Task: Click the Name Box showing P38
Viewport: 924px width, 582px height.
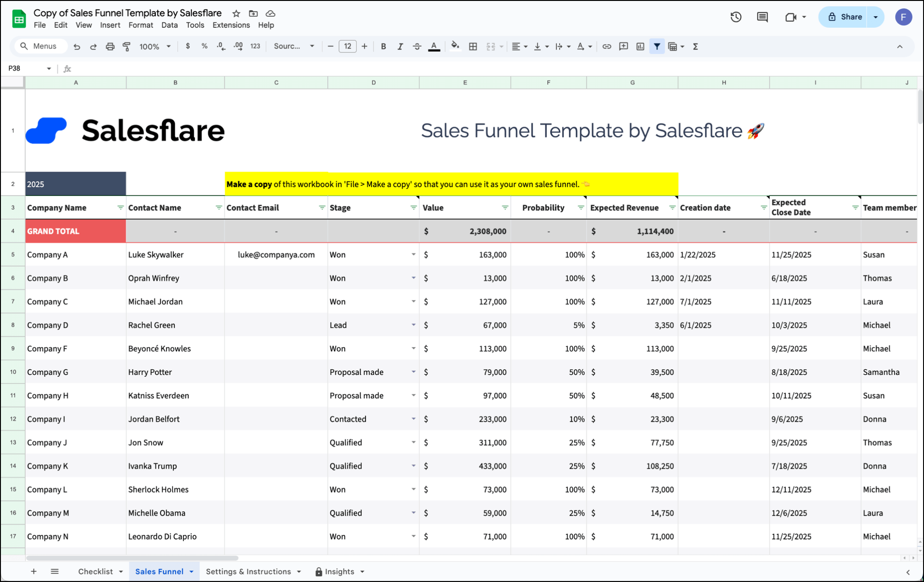Action: (30, 68)
